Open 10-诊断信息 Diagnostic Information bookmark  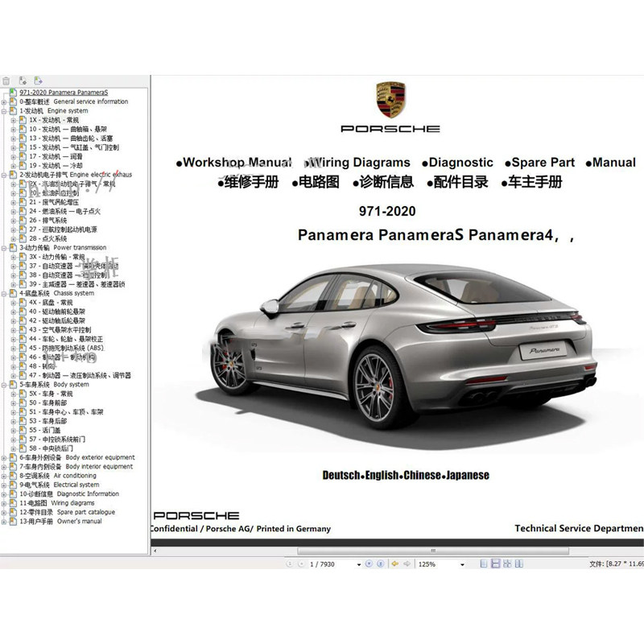click(69, 493)
